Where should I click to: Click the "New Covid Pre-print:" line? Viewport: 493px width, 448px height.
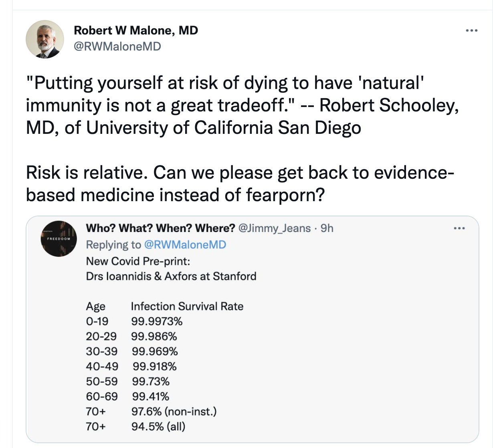click(138, 261)
